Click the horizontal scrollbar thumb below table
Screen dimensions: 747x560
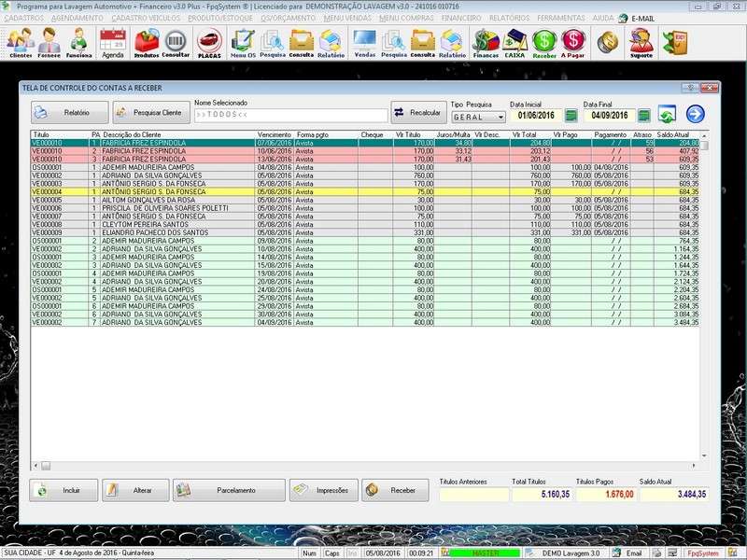[x=46, y=465]
